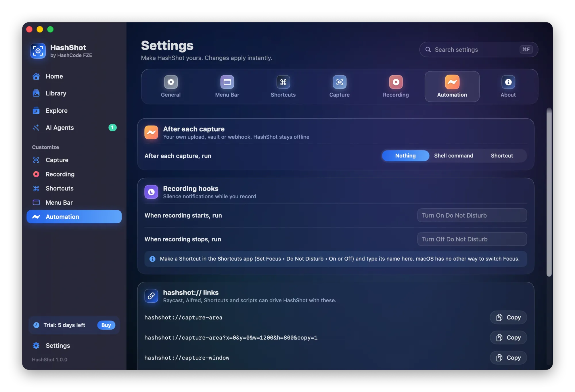Viewport: 575px width, 392px height.
Task: Select Automation in the sidebar
Action: [74, 217]
